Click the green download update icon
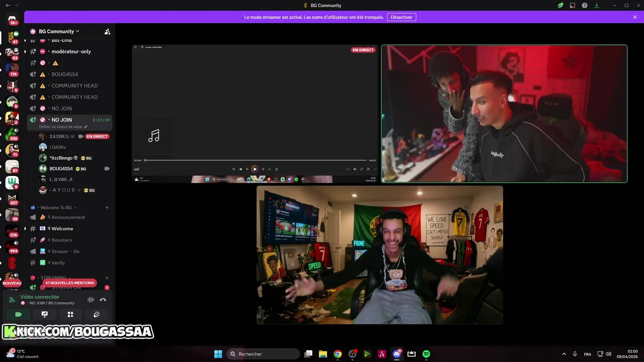The height and width of the screenshot is (362, 644). [x=597, y=6]
